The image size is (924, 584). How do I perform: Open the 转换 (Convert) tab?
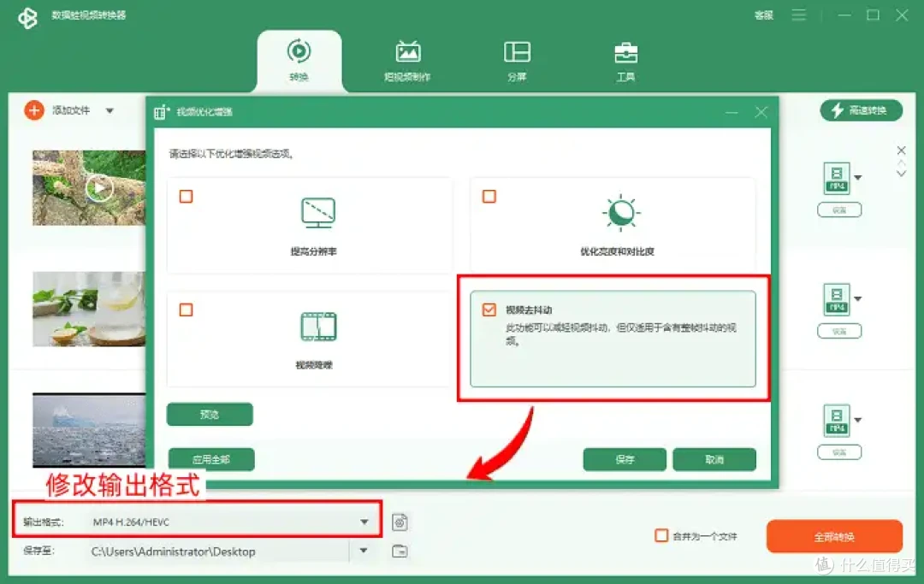(x=299, y=61)
